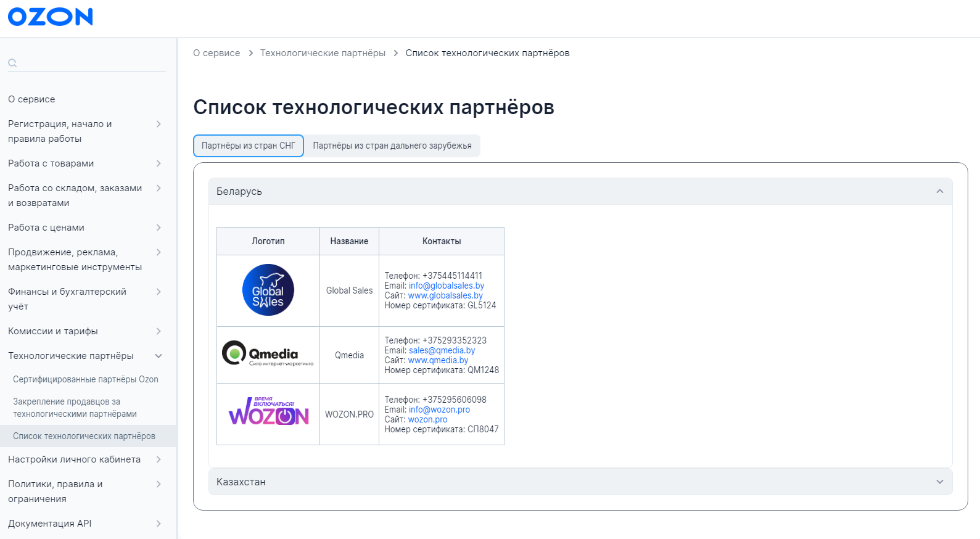
Task: Click the sidebar search field
Action: (x=87, y=63)
